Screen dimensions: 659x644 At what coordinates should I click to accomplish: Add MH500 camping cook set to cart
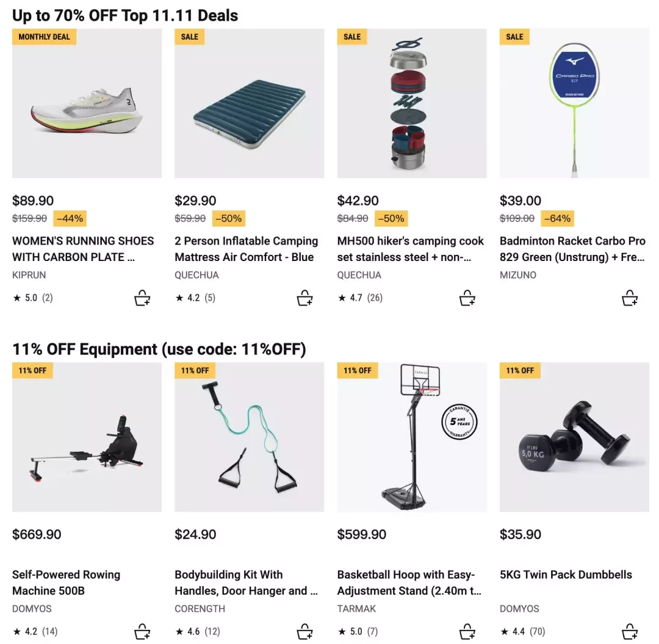[x=467, y=298]
